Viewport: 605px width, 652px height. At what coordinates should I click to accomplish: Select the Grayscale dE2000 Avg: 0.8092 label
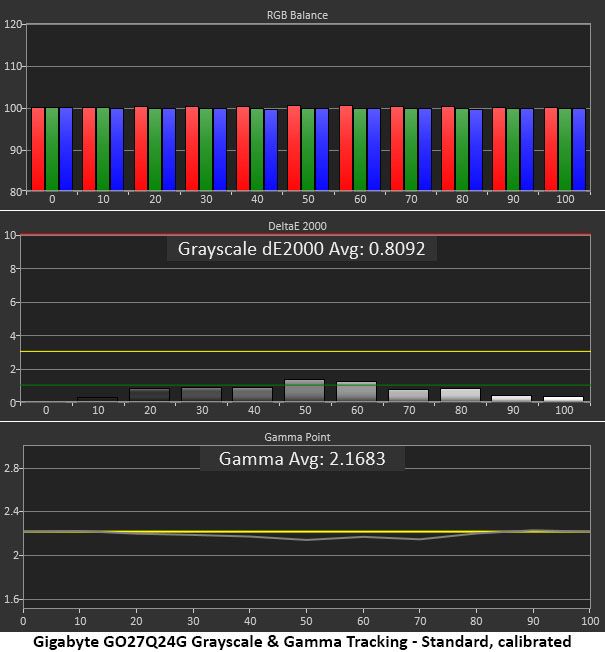point(301,249)
